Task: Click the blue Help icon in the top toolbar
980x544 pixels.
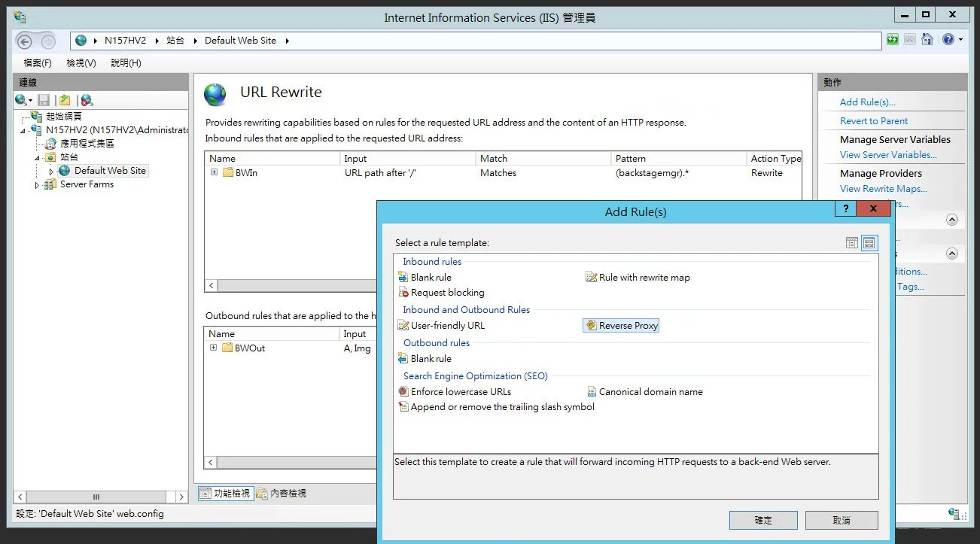Action: [948, 40]
